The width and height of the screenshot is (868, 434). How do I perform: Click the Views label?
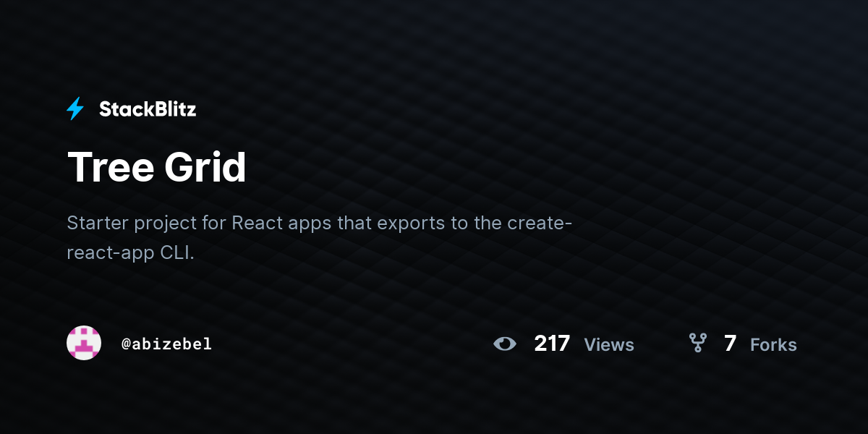[609, 345]
